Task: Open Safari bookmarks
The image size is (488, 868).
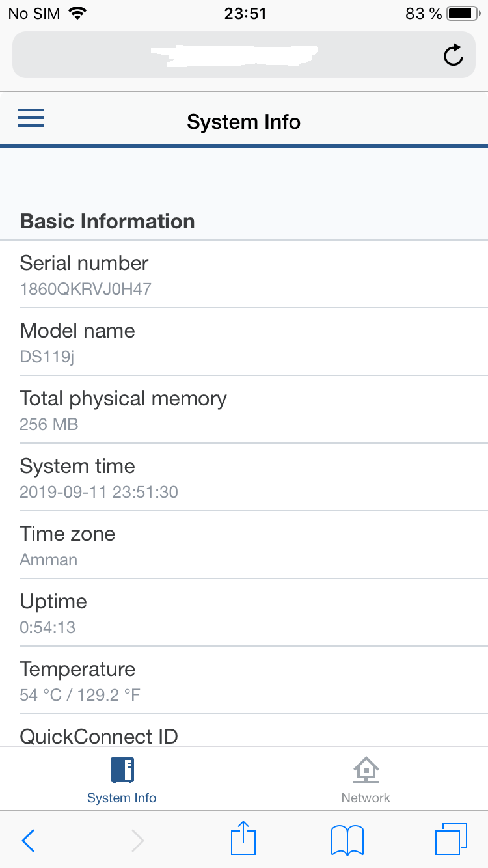Action: point(347,841)
